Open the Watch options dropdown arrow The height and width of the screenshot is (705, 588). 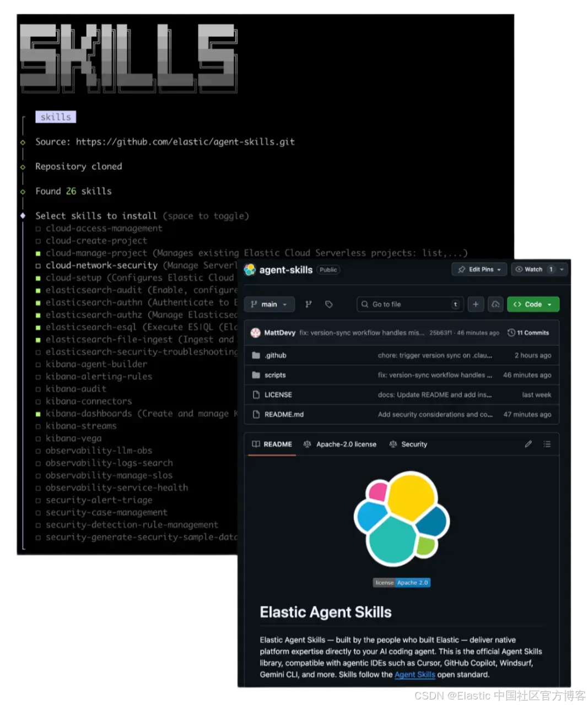pyautogui.click(x=562, y=269)
